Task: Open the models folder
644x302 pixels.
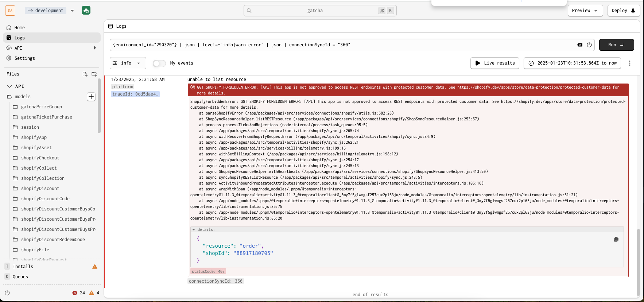Action: (x=23, y=97)
